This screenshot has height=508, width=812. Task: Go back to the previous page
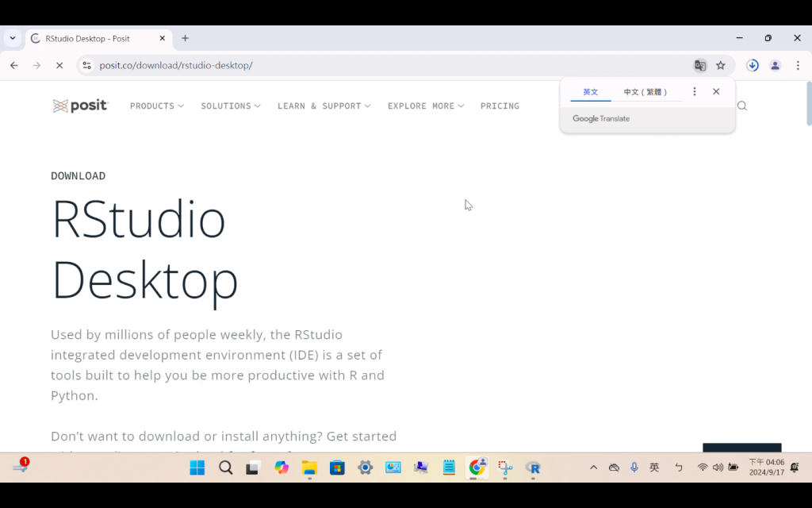(x=14, y=65)
